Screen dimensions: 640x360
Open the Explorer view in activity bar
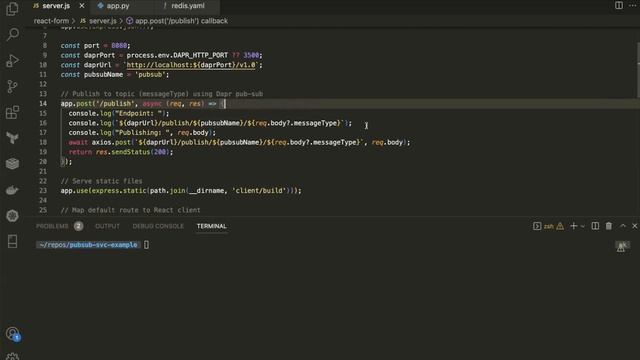pos(12,9)
